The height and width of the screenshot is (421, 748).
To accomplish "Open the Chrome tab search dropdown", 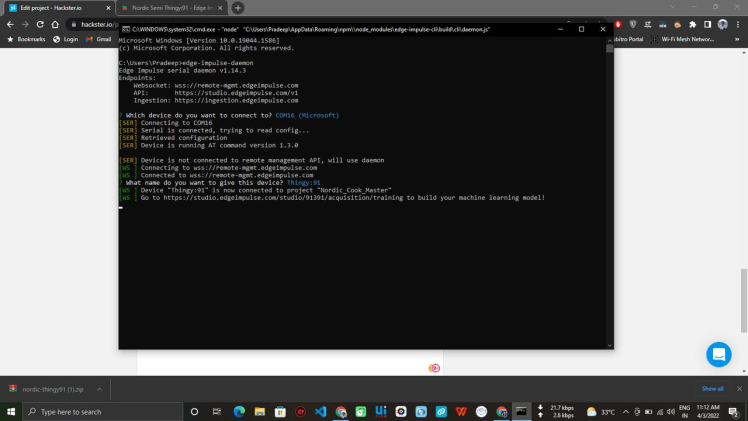I will [673, 7].
